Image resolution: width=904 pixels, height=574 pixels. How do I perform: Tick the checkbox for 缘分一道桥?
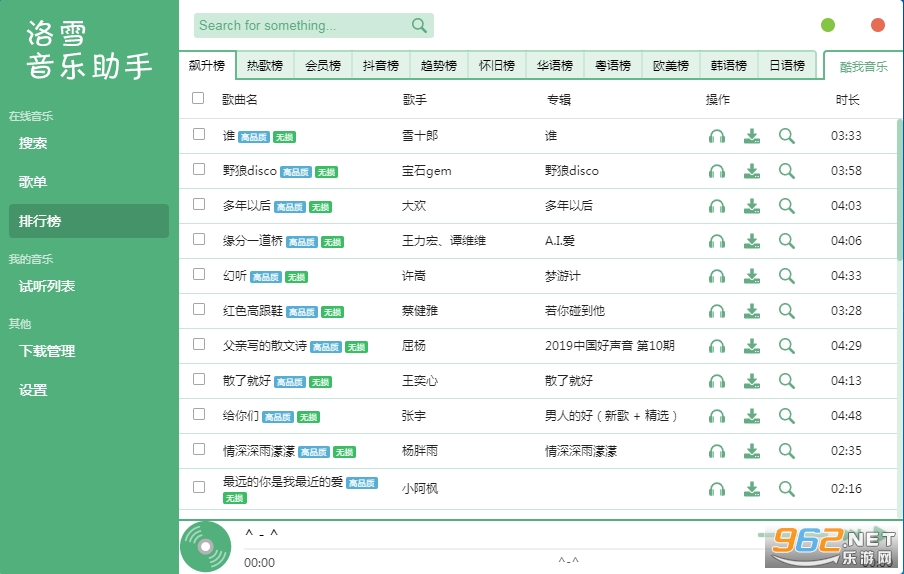(199, 239)
